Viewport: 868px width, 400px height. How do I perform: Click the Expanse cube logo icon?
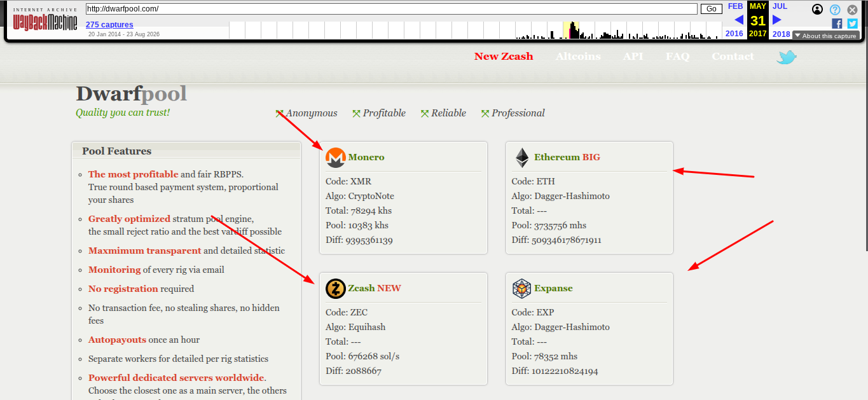pyautogui.click(x=522, y=289)
